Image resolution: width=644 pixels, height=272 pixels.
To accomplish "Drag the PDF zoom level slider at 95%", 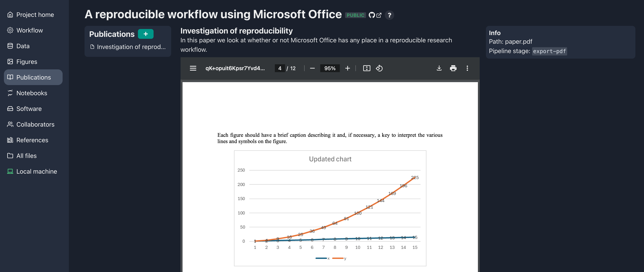I will (330, 68).
